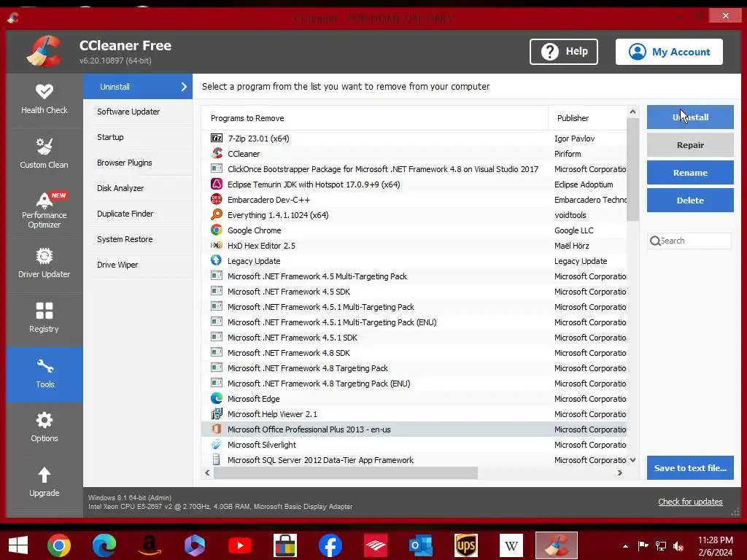
Task: Click the Repair button
Action: (690, 145)
